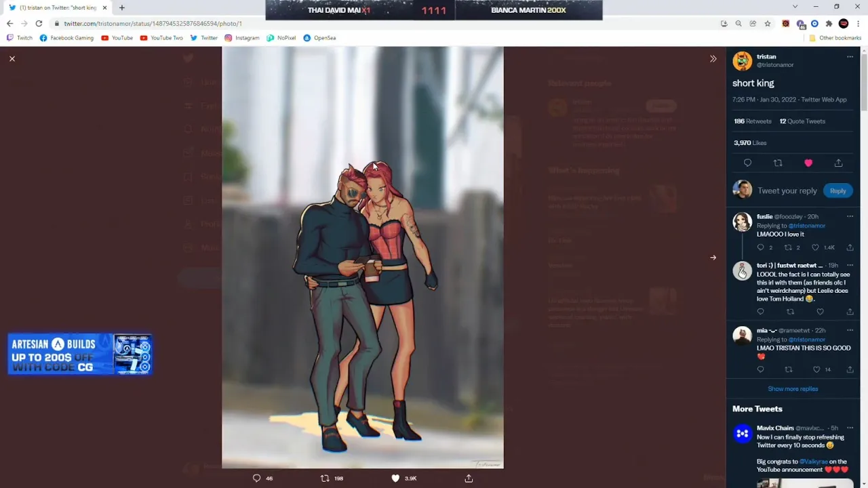Screen dimensions: 868x488
Task: Open the Instagram bookmark
Action: 242,38
